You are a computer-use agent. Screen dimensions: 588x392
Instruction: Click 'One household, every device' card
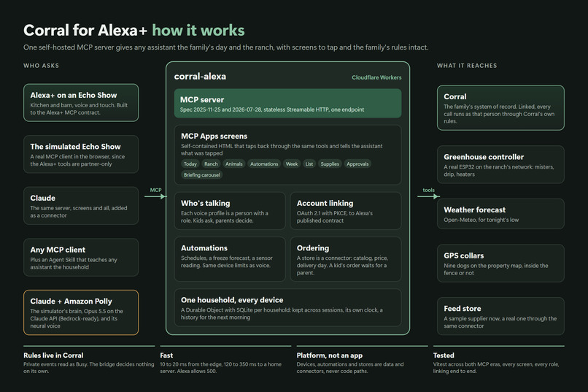(287, 307)
